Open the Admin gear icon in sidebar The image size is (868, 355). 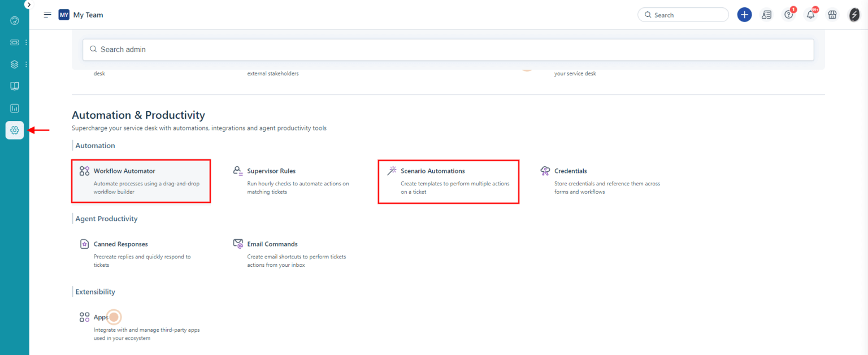point(15,130)
